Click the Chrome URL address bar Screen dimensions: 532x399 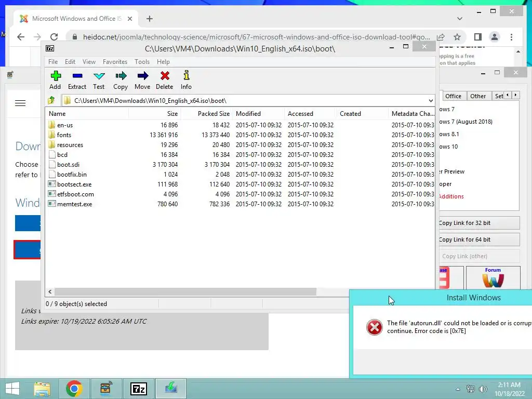257,37
